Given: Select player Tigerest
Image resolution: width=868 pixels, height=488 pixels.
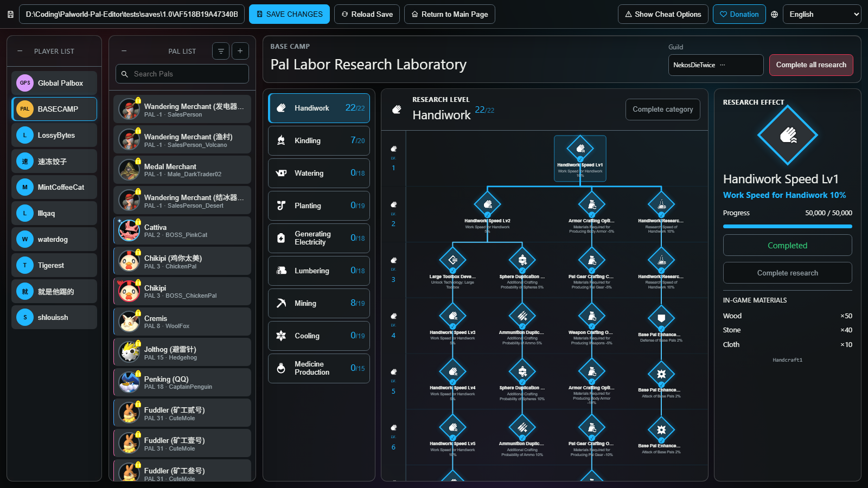Looking at the screenshot, I should 54,265.
